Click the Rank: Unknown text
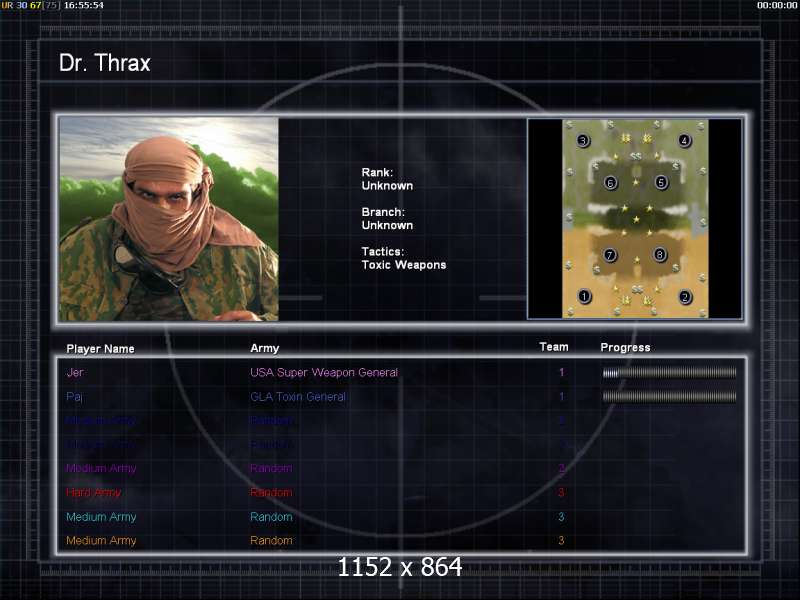This screenshot has height=600, width=800. tap(387, 179)
